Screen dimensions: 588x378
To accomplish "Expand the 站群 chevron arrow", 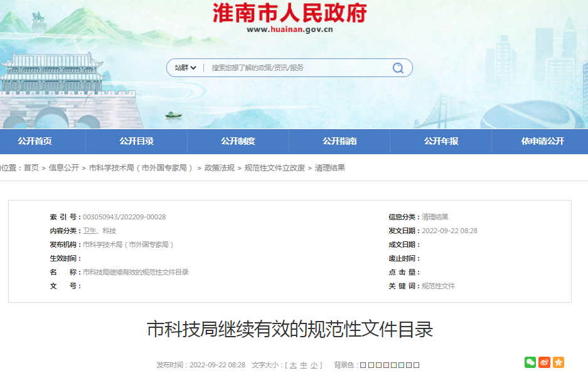I will [195, 68].
